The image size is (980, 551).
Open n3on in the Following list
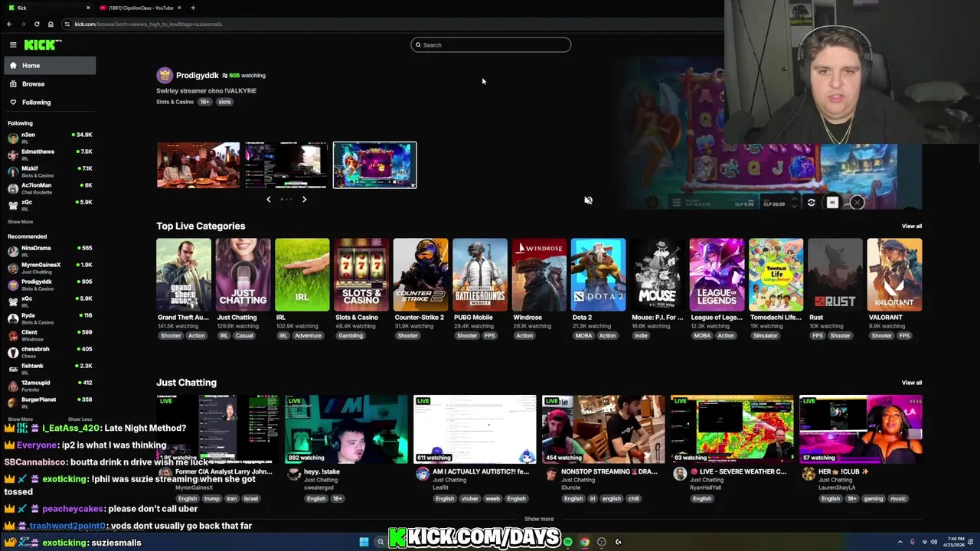(50, 138)
